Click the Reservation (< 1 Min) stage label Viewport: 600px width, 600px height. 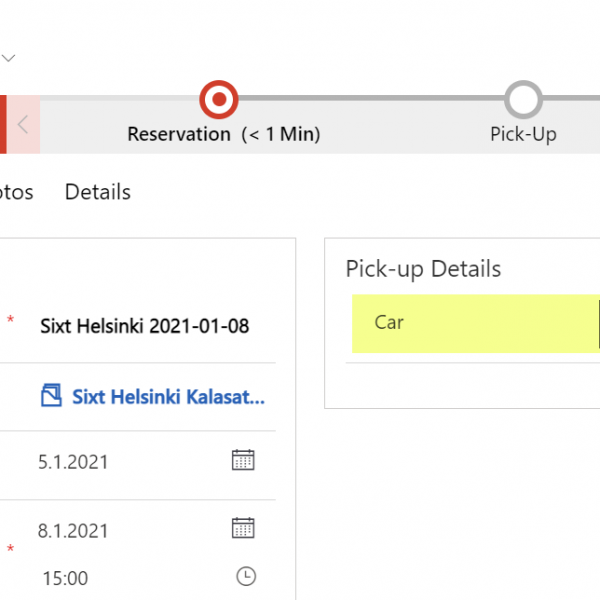(x=224, y=134)
